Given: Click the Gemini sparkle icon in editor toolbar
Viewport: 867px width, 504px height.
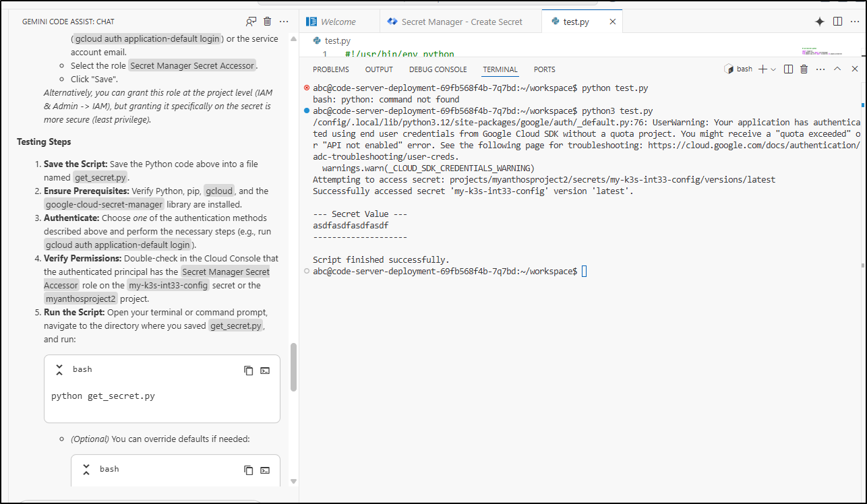Looking at the screenshot, I should pos(820,22).
